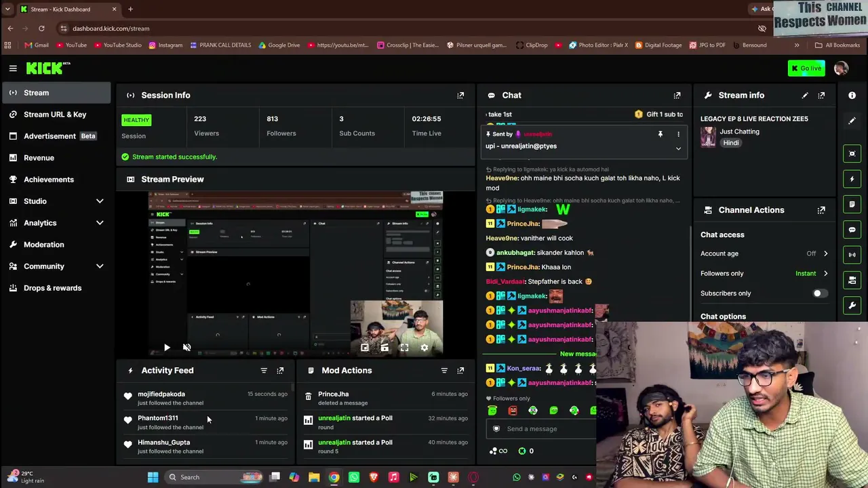Viewport: 868px width, 488px height.
Task: Pop out the Mod Actions panel
Action: [460, 371]
